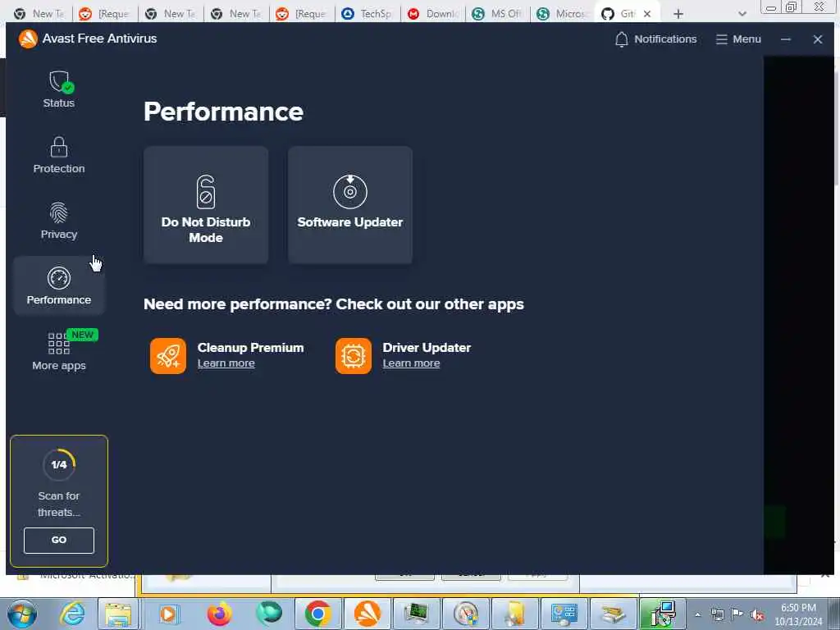Switch to the TechSp browser tab

367,13
